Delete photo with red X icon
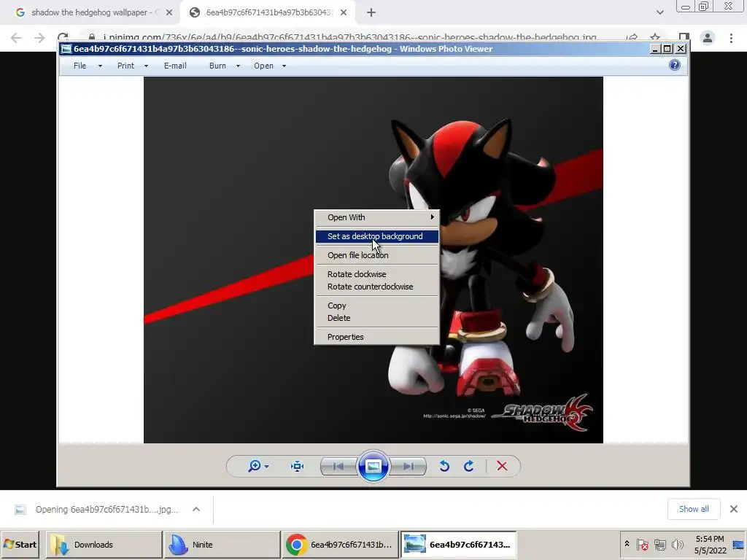The height and width of the screenshot is (560, 747). tap(502, 466)
